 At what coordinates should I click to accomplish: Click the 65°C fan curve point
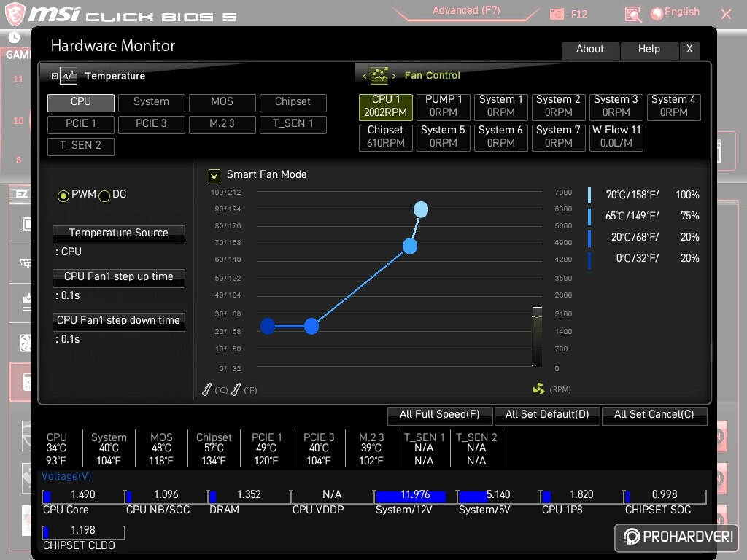point(410,246)
